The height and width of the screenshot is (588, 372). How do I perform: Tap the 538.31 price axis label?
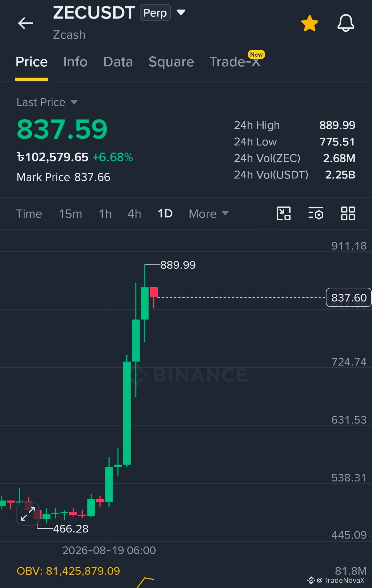pyautogui.click(x=349, y=478)
